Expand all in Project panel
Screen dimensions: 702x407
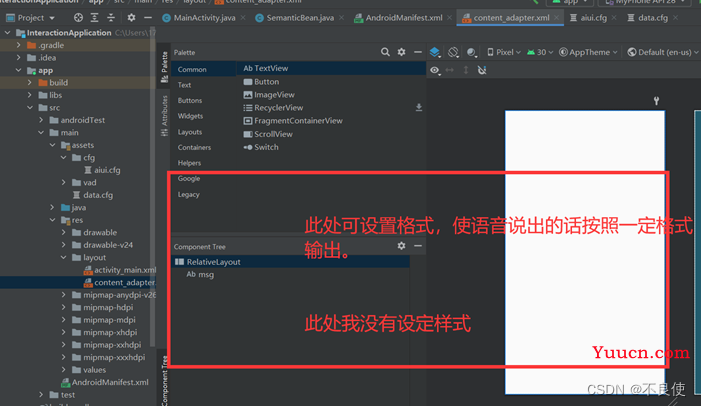point(94,17)
